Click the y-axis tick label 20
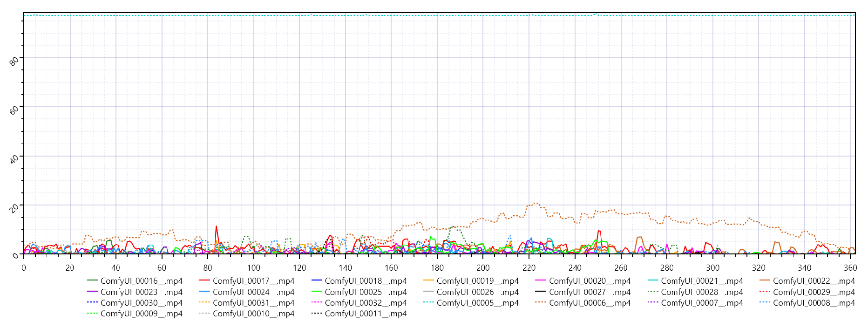 (14, 208)
